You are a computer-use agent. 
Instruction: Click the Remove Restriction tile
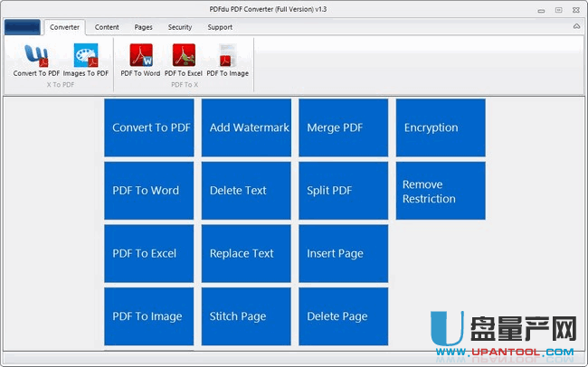click(x=441, y=191)
